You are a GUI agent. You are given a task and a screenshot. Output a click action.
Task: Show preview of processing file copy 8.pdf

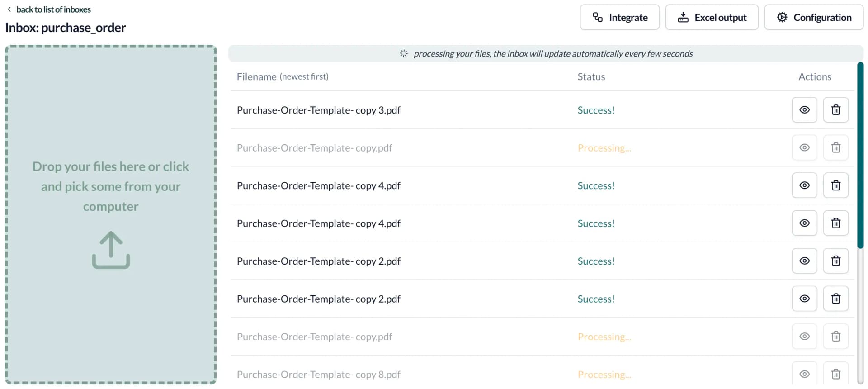coord(804,374)
